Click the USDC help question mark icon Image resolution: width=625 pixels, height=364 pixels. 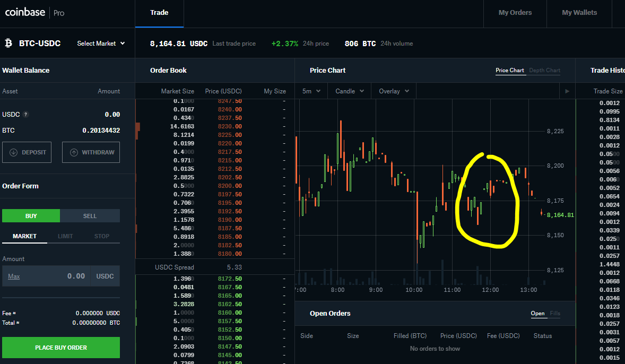[26, 115]
